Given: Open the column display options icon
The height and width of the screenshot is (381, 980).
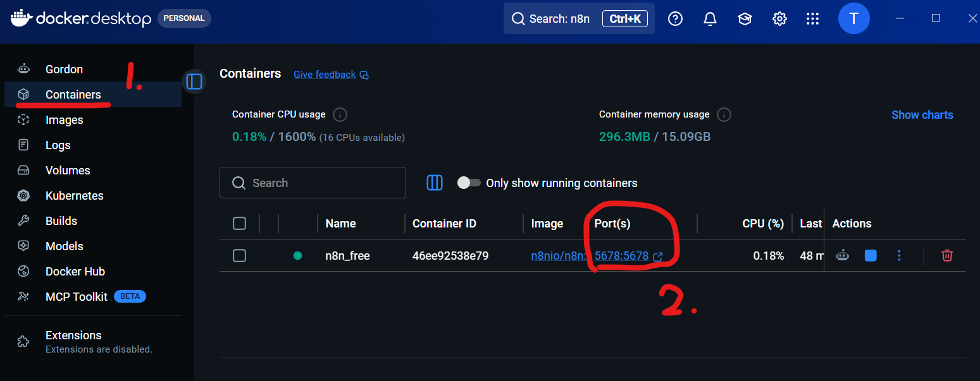Looking at the screenshot, I should (435, 183).
